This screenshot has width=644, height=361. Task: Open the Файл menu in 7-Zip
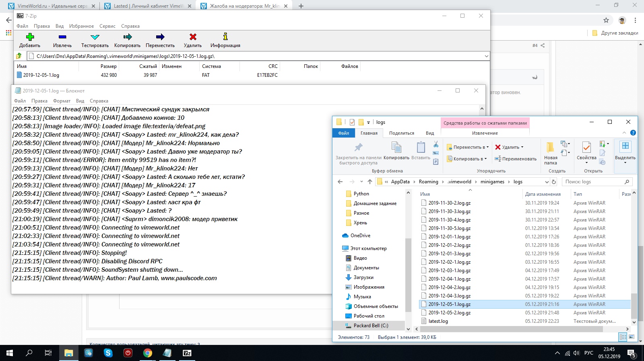(x=22, y=26)
